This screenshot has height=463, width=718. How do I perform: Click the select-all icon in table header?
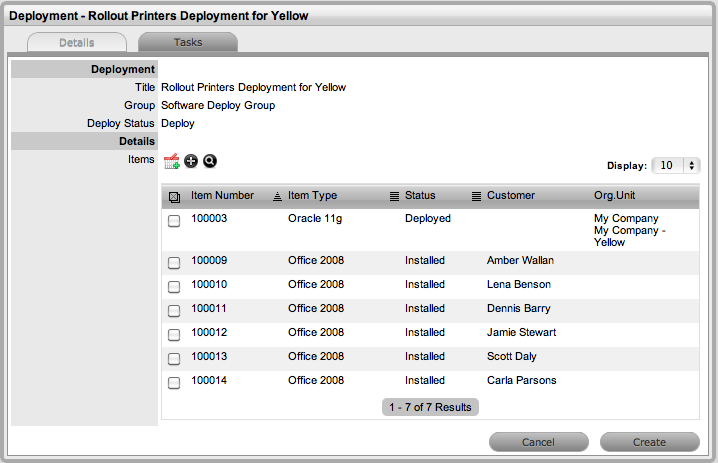pos(174,196)
